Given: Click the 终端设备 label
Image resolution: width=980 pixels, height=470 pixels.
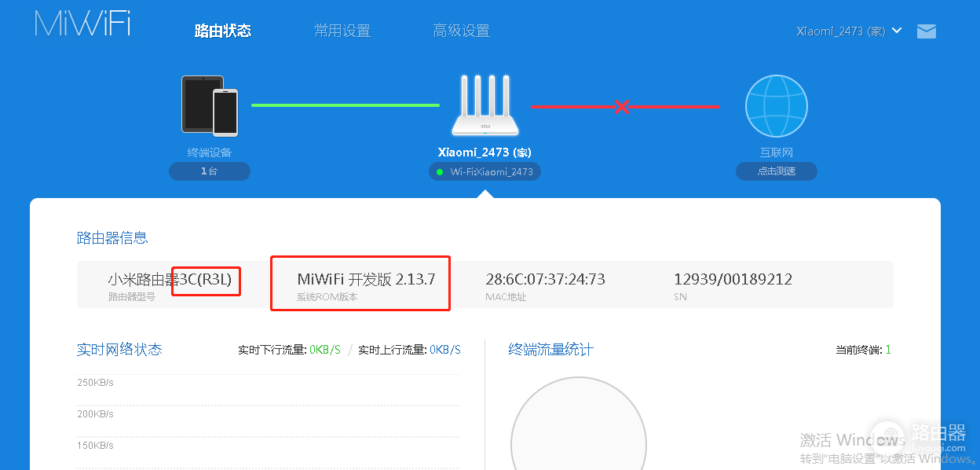Looking at the screenshot, I should 210,152.
